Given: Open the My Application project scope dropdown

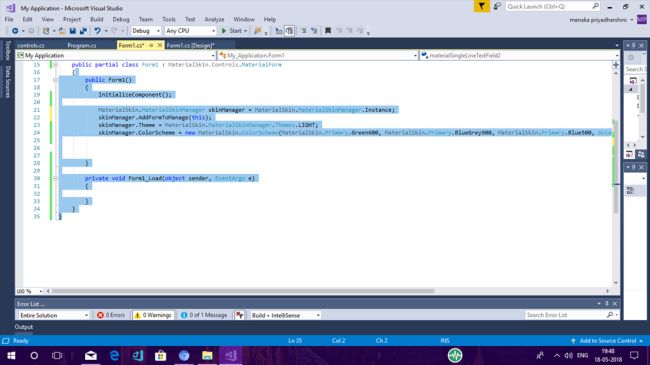Looking at the screenshot, I should [x=116, y=55].
